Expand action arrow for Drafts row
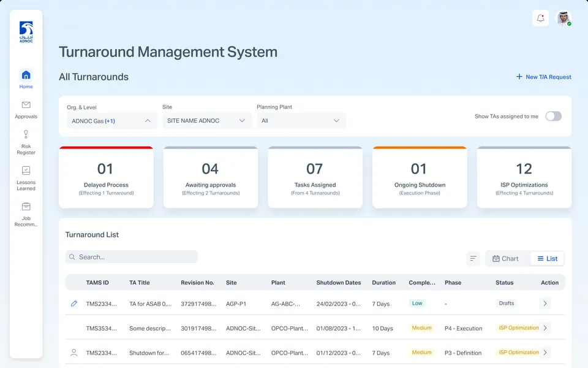This screenshot has width=588, height=368. 545,304
